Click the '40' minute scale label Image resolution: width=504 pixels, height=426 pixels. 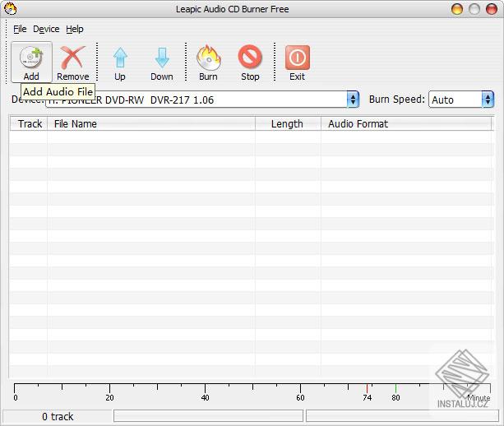tap(205, 398)
